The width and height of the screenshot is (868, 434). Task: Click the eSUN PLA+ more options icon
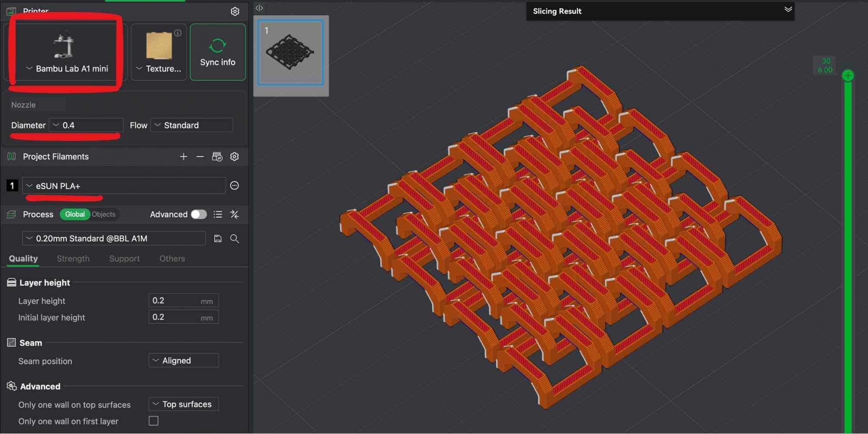(x=234, y=186)
